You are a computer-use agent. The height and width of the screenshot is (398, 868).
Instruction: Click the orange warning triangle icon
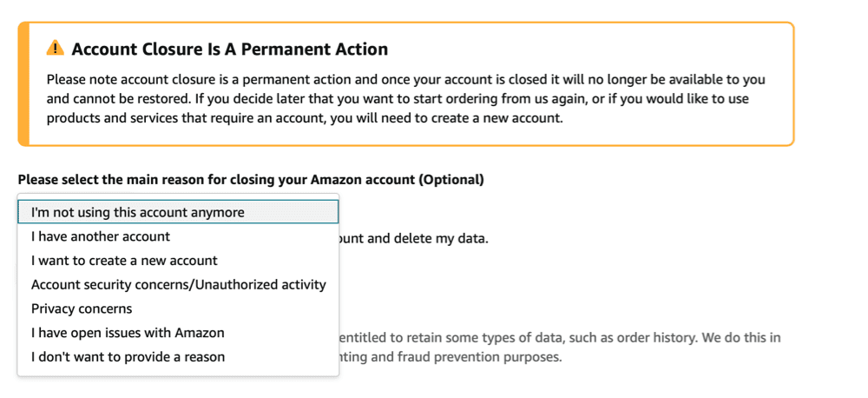coord(56,48)
